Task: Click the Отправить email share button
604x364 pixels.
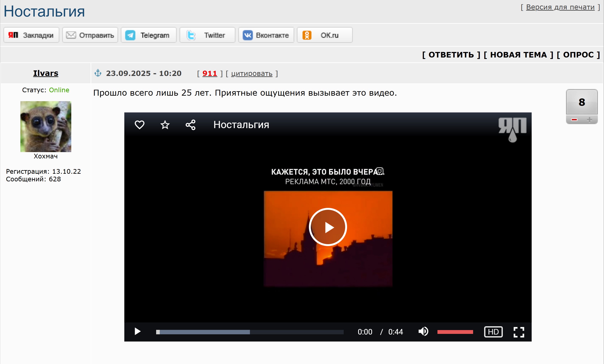Action: 90,35
